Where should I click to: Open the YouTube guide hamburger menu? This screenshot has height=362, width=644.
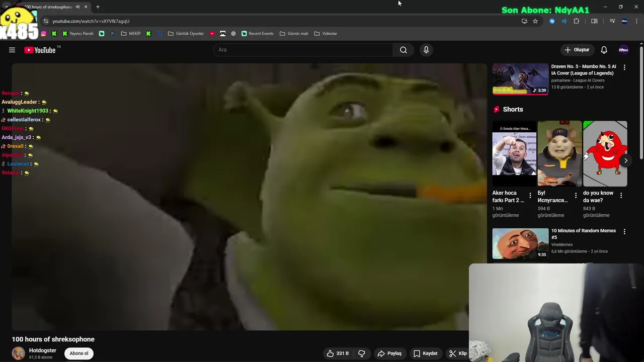point(12,50)
